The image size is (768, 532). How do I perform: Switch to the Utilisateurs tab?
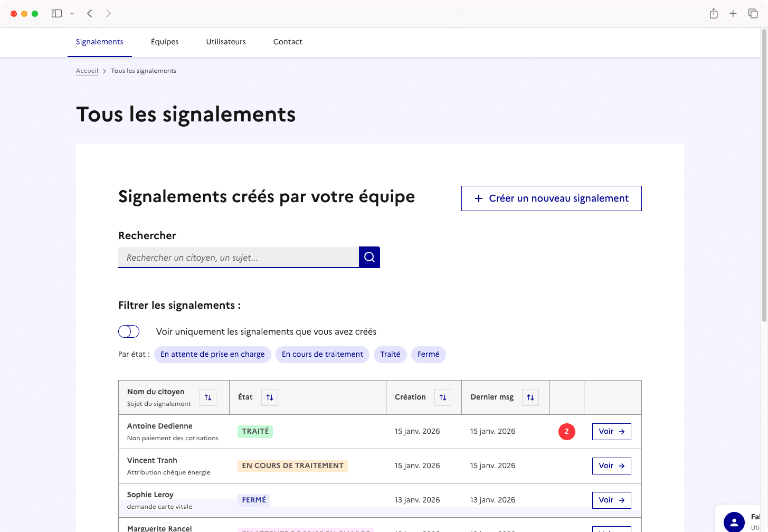pos(226,42)
